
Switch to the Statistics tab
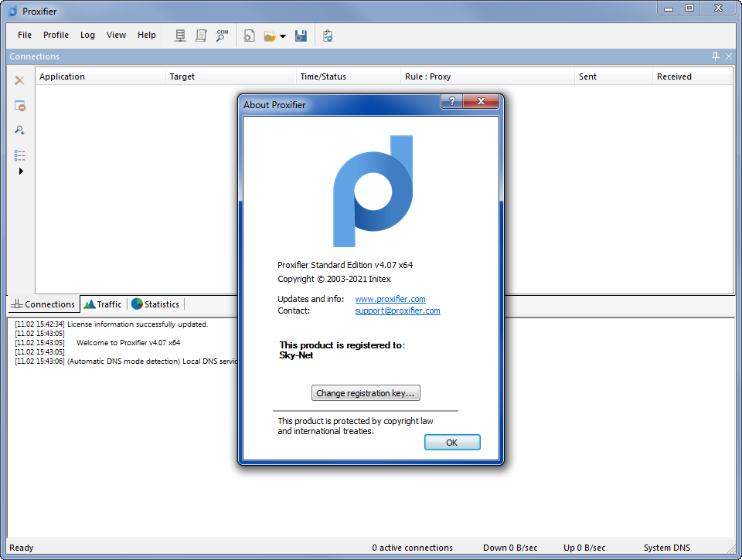click(155, 304)
